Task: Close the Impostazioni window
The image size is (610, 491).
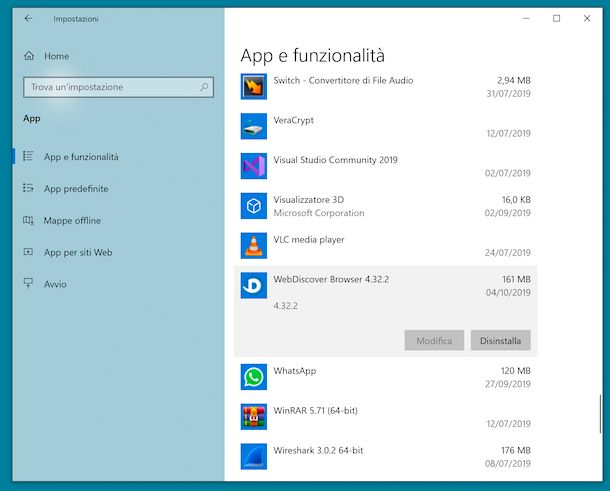Action: 587,18
